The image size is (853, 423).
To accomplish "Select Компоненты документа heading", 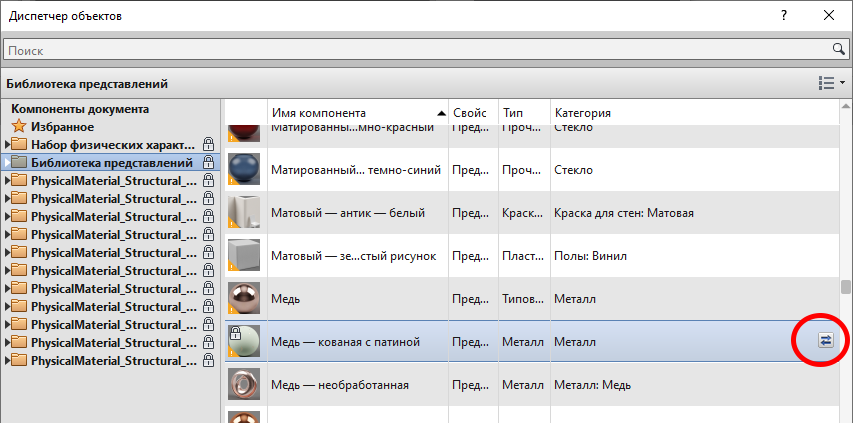I will 80,109.
